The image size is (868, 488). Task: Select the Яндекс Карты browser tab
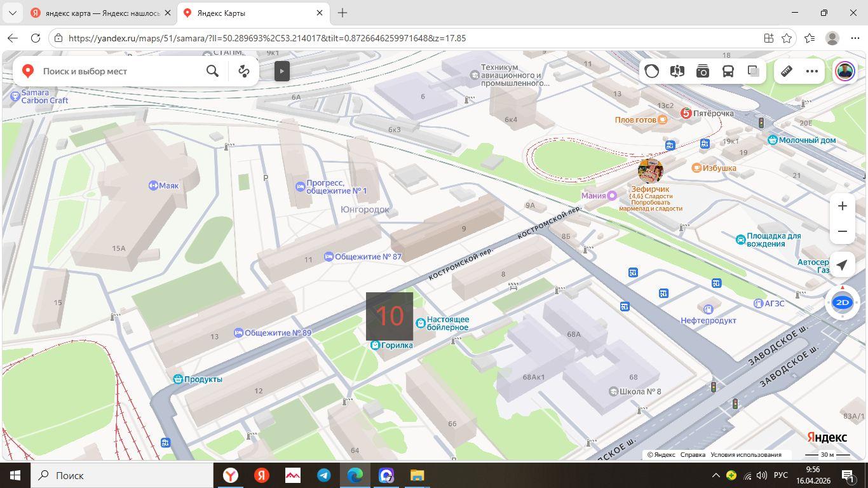click(x=253, y=13)
